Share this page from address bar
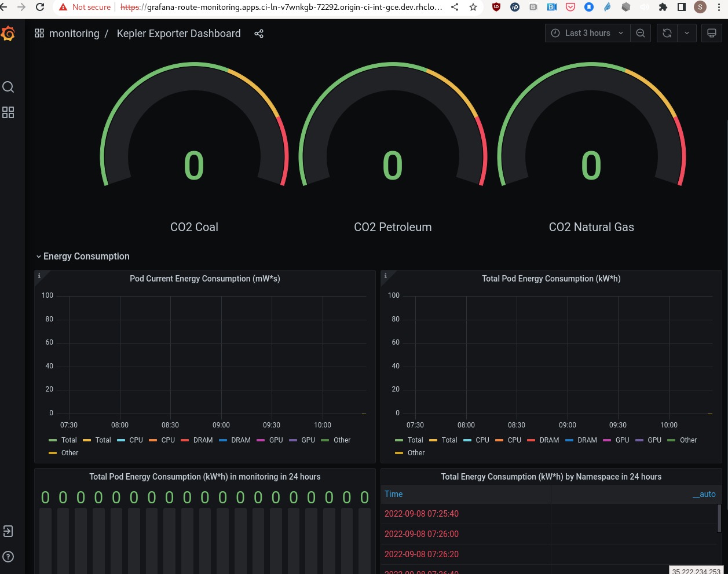This screenshot has height=574, width=728. pyautogui.click(x=455, y=7)
